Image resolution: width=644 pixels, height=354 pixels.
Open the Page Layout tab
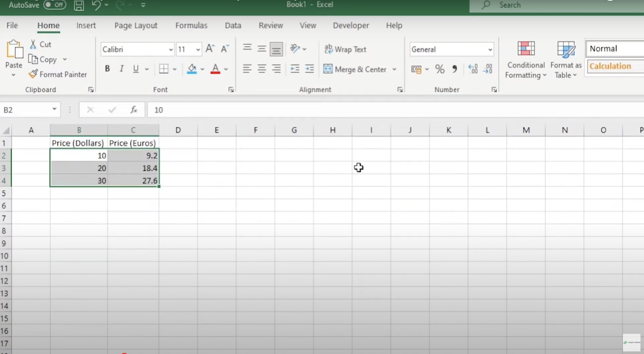point(136,25)
